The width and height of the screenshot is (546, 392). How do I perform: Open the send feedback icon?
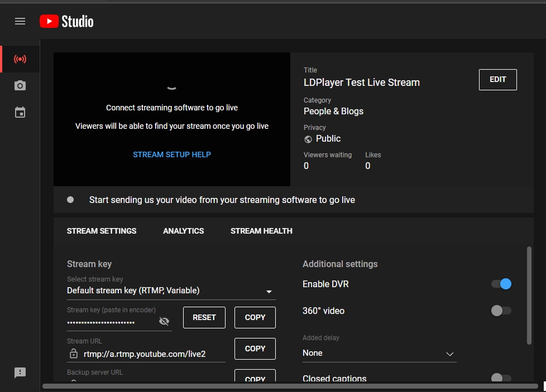click(20, 372)
